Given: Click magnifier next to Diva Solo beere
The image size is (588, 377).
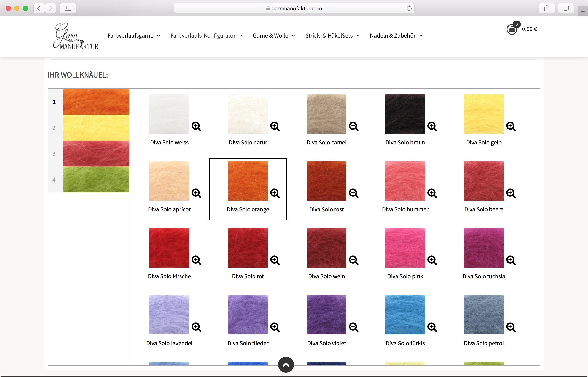Looking at the screenshot, I should point(511,193).
